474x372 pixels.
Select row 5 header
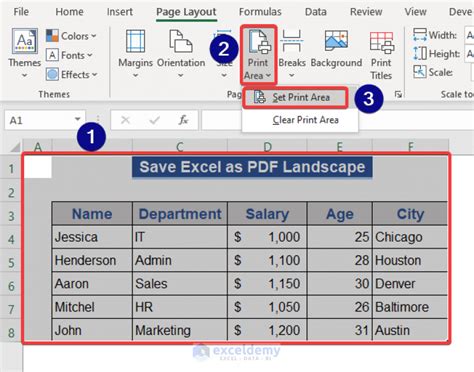(x=11, y=262)
